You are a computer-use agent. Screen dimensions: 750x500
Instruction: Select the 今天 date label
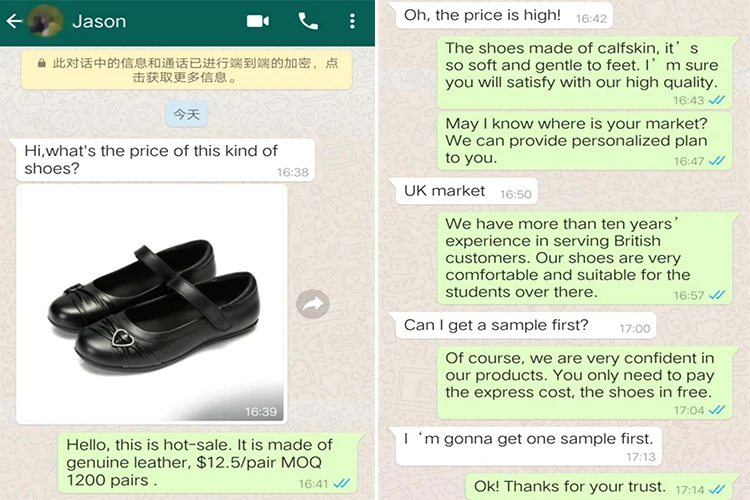coord(187,114)
